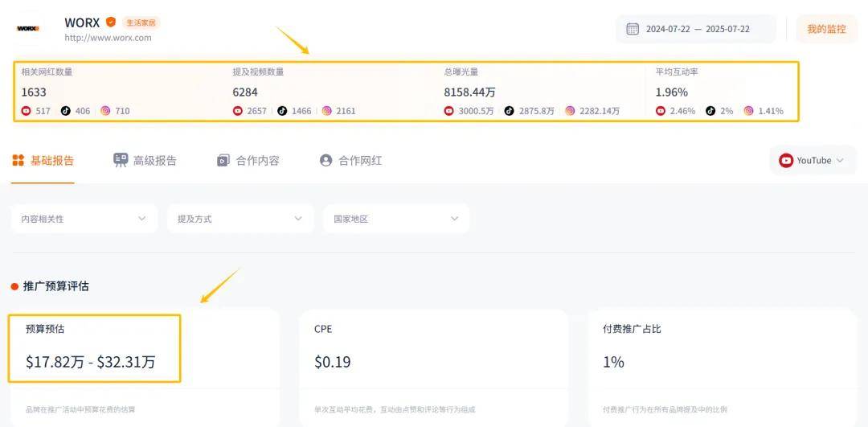Click the 品牌在推广活动中预算花费的估算 description

pos(80,410)
